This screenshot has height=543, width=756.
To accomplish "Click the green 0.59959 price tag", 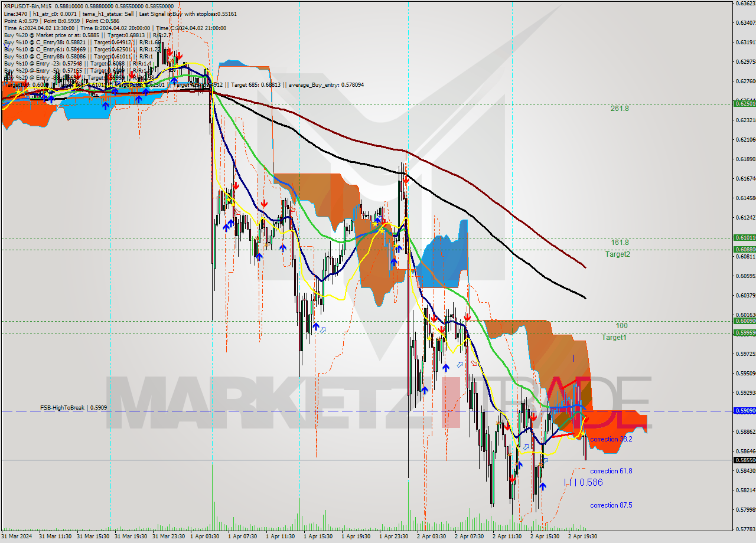I will click(744, 332).
